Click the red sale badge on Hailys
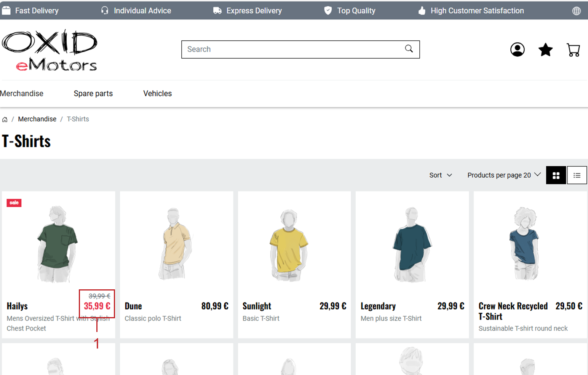This screenshot has width=588, height=375. pos(14,203)
